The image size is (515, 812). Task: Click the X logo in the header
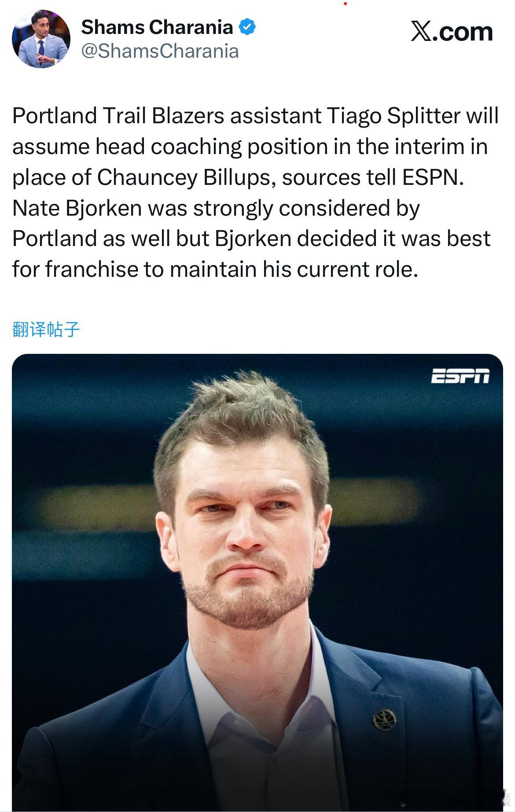click(421, 32)
